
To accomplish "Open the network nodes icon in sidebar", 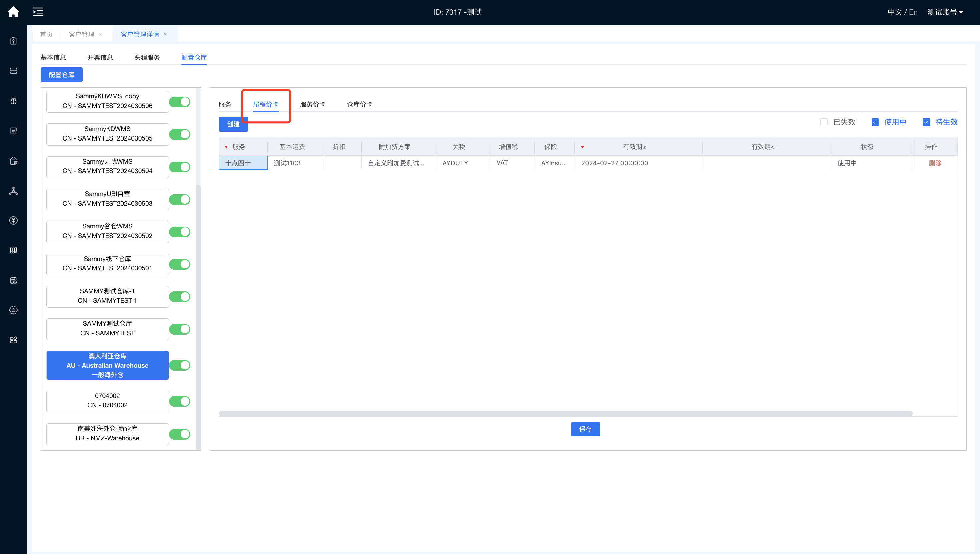I will (13, 191).
